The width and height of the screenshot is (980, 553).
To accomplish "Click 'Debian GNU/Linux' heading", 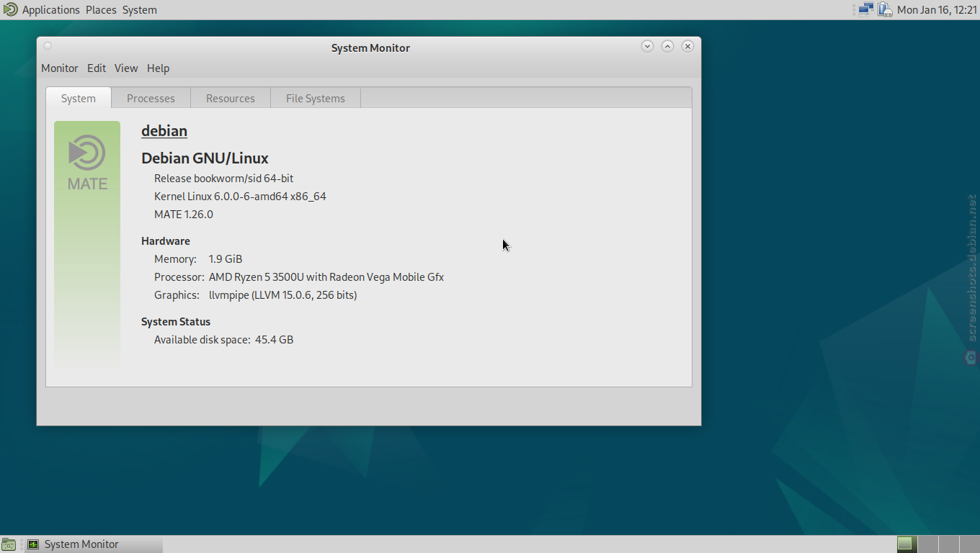I will coord(205,158).
